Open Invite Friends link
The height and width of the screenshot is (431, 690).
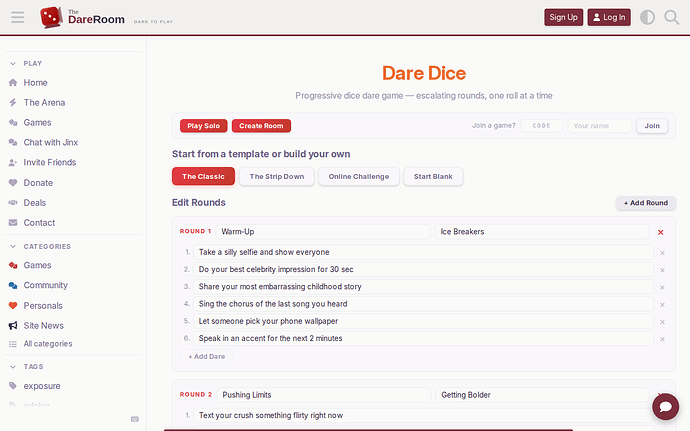coord(50,162)
